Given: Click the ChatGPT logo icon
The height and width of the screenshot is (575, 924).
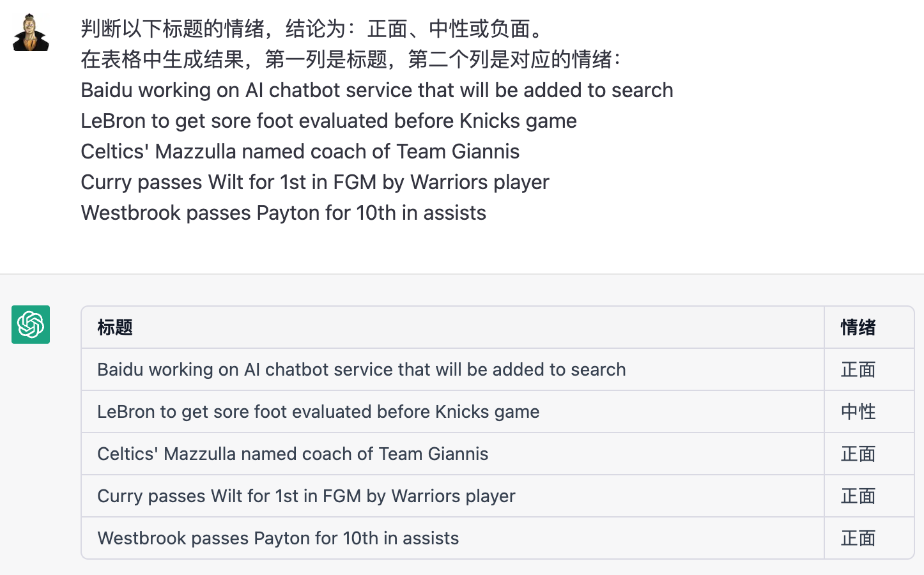Looking at the screenshot, I should (31, 325).
